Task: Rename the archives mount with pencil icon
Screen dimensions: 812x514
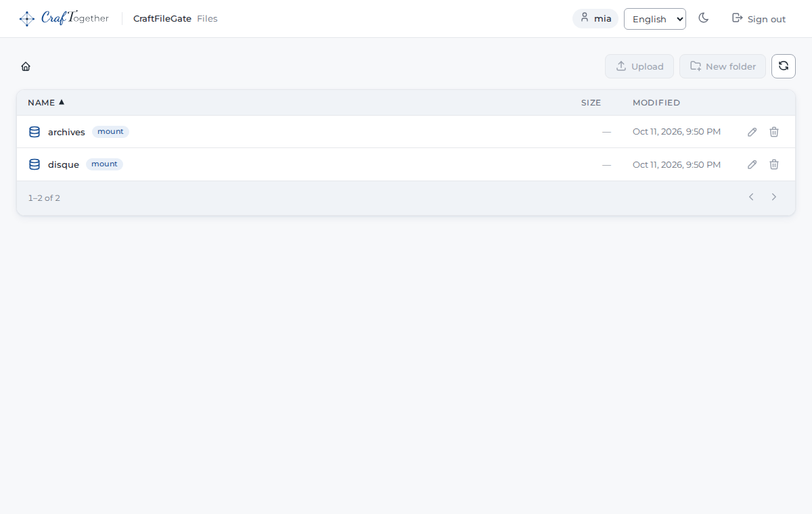Action: 752,132
